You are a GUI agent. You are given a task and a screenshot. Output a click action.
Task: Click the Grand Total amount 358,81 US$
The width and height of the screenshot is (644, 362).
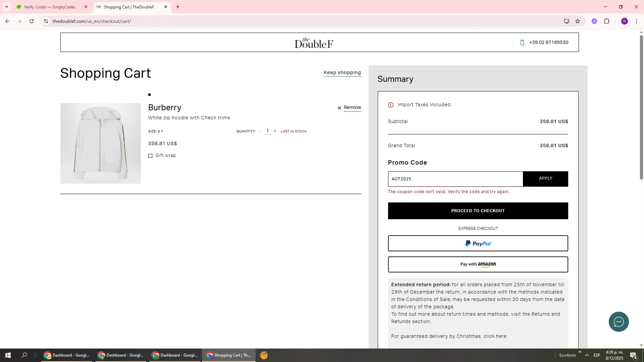(x=554, y=146)
